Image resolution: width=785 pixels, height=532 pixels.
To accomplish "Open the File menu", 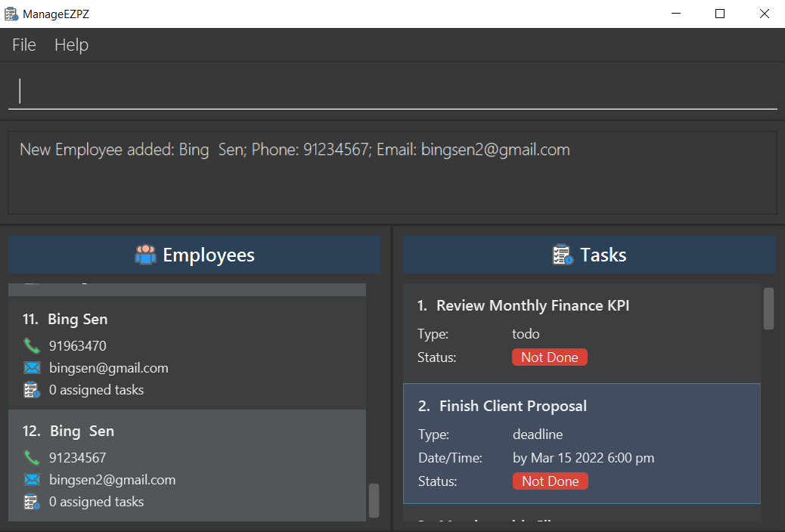I will 24,45.
